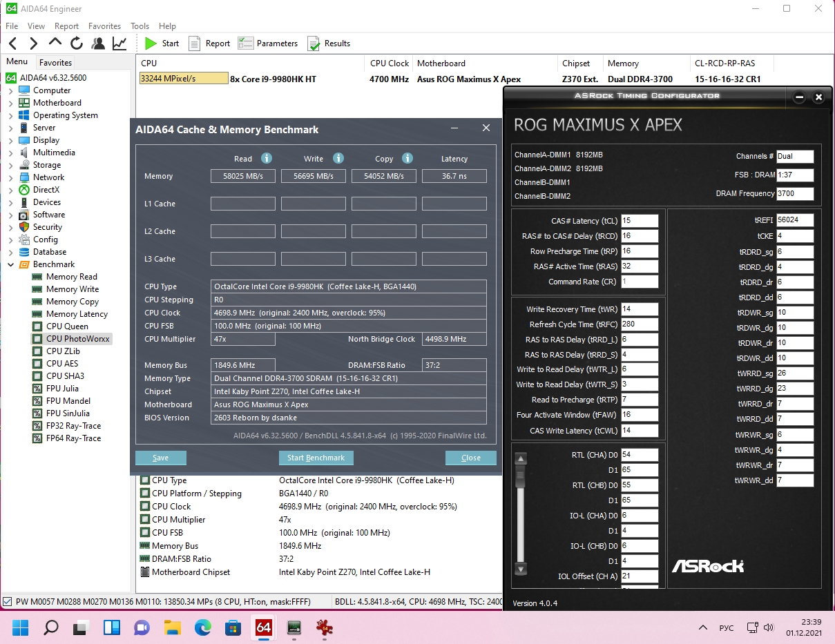The height and width of the screenshot is (644, 835).
Task: Open File Explorer from the taskbar
Action: [173, 627]
